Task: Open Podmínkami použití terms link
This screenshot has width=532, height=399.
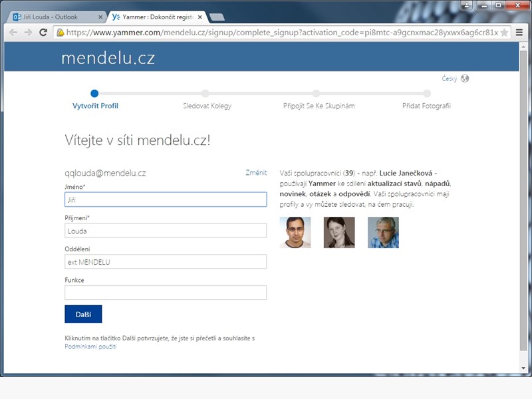Action: (x=90, y=346)
